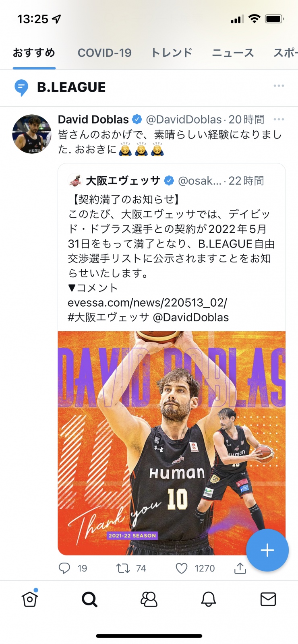This screenshot has width=298, height=644.
Task: Tap the blue compose tweet plus button
Action: [x=267, y=550]
